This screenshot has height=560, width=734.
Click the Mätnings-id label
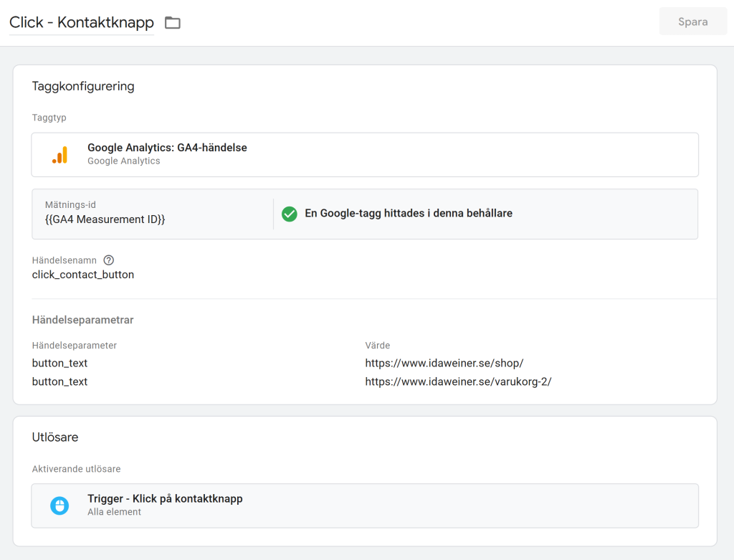coord(70,204)
